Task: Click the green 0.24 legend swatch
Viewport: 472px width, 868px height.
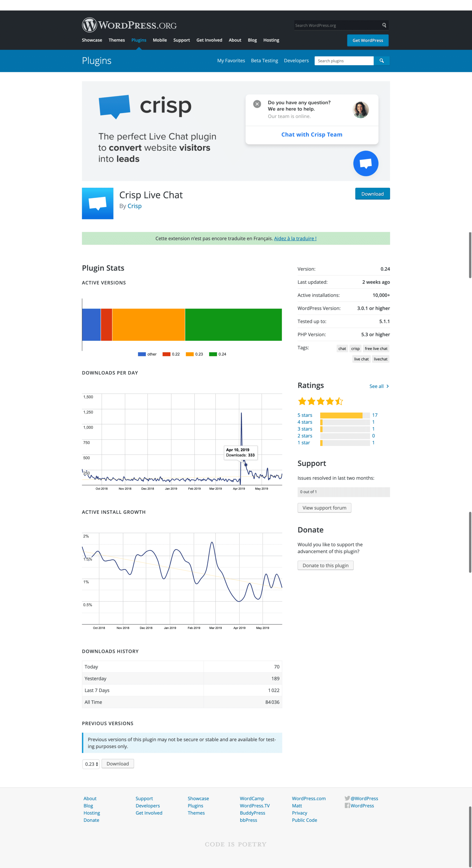Action: pos(213,354)
